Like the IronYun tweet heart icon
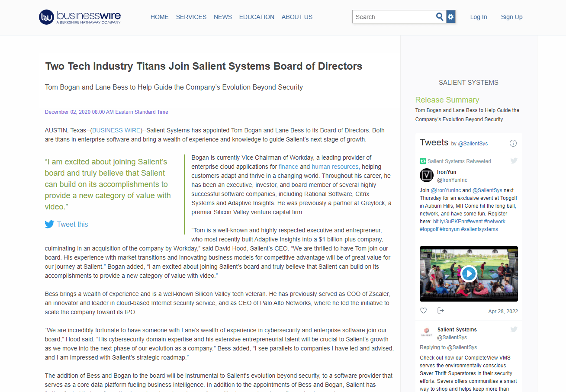The height and width of the screenshot is (392, 566). [x=424, y=311]
